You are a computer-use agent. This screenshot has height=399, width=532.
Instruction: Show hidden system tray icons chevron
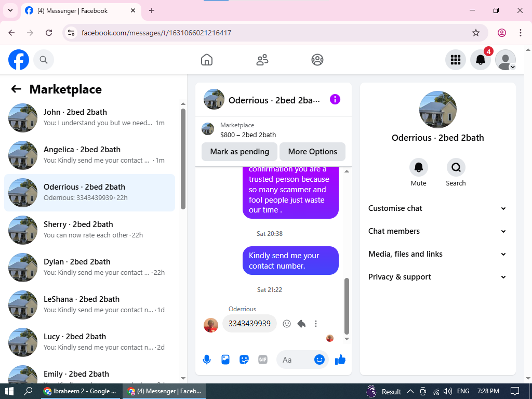point(410,391)
